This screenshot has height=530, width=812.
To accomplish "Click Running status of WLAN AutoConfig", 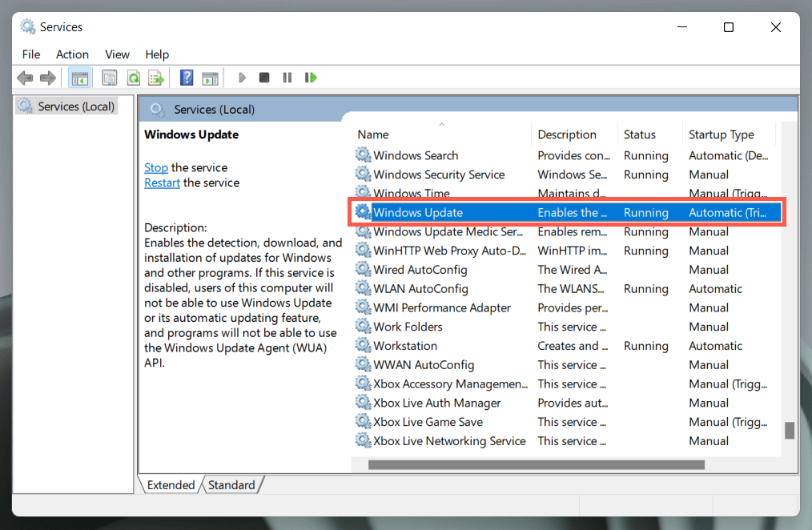I will [645, 289].
